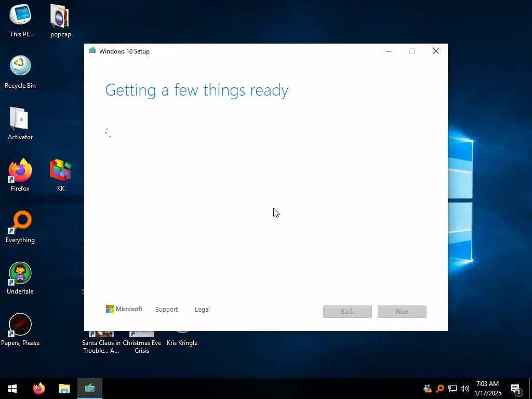Image resolution: width=532 pixels, height=399 pixels.
Task: Close the Windows 10 Setup window
Action: [436, 51]
